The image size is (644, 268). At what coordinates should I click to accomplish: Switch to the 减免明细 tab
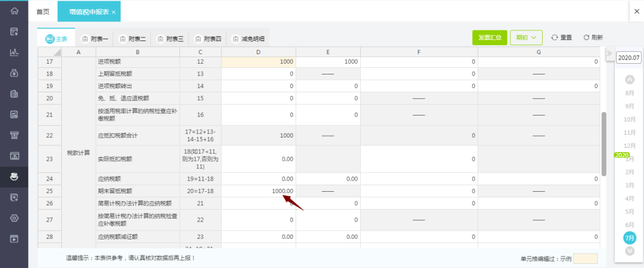click(248, 39)
